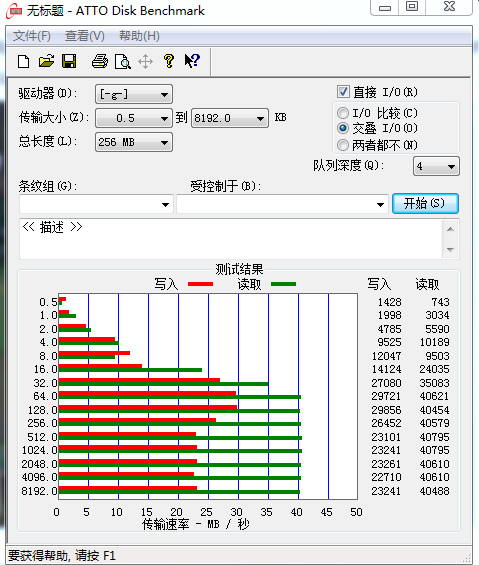Viewport: 479px width, 565px height.
Task: Click read value 24035 in results
Action: (434, 369)
